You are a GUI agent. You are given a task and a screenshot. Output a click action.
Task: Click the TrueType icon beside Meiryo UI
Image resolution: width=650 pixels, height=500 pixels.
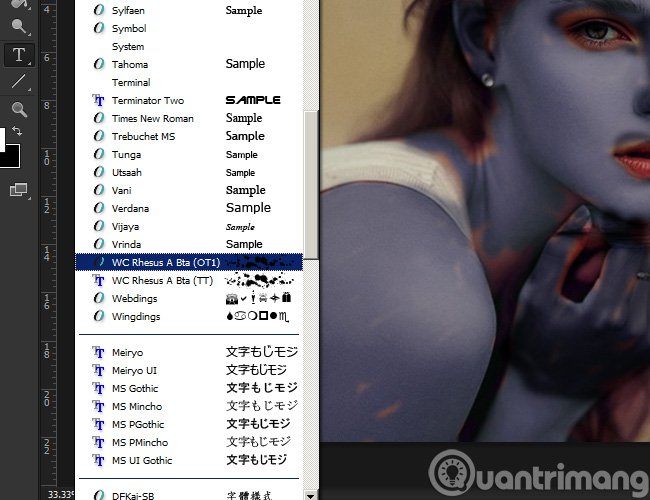pos(99,370)
